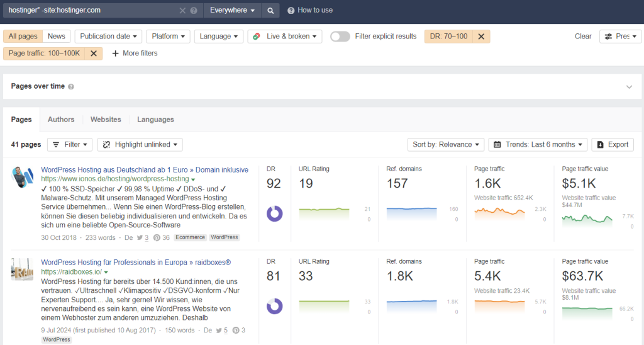Image resolution: width=644 pixels, height=345 pixels.
Task: Click the 41 pages count text
Action: pos(26,144)
